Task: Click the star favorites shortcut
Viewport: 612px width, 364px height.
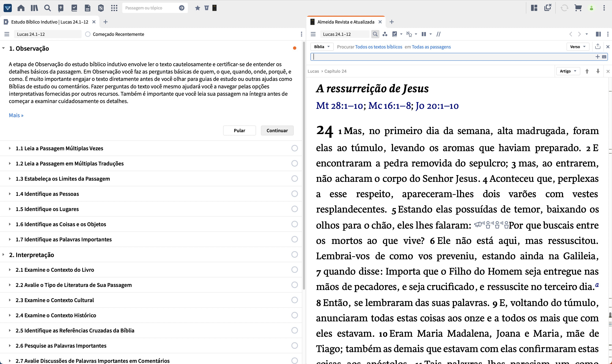Action: click(x=197, y=8)
